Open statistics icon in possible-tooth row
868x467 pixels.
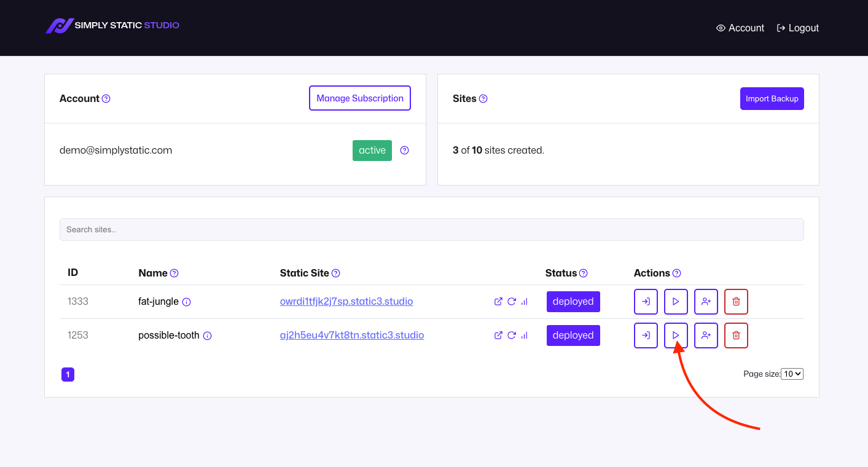524,336
